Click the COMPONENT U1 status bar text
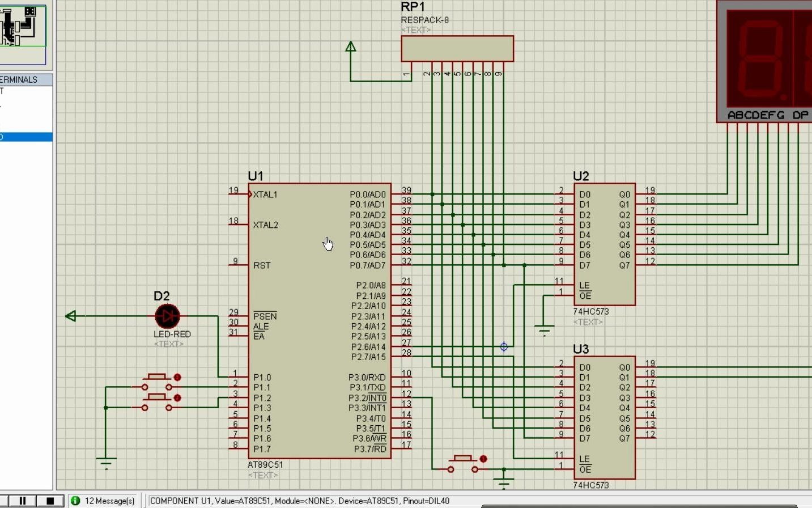Image resolution: width=812 pixels, height=508 pixels. click(300, 501)
